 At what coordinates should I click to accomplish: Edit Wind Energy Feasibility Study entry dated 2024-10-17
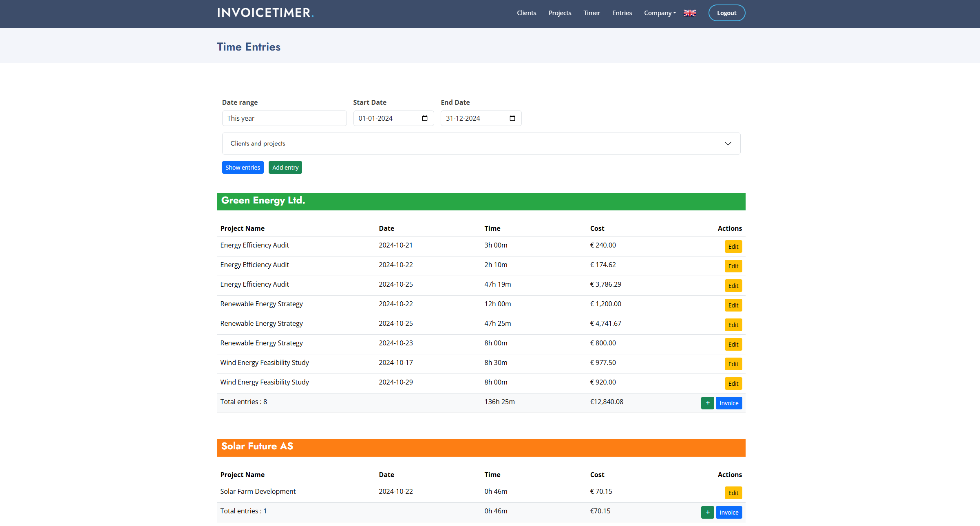(x=733, y=364)
